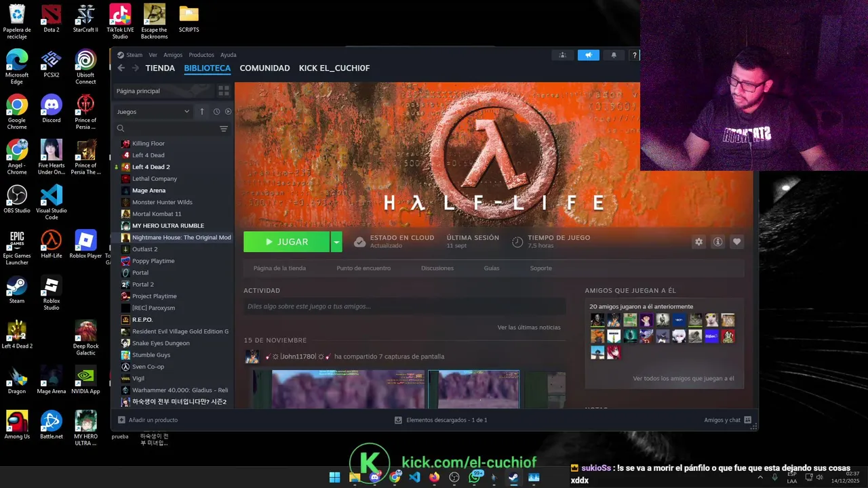Viewport: 868px width, 488px height.
Task: Open the Guías tab
Action: [492, 268]
